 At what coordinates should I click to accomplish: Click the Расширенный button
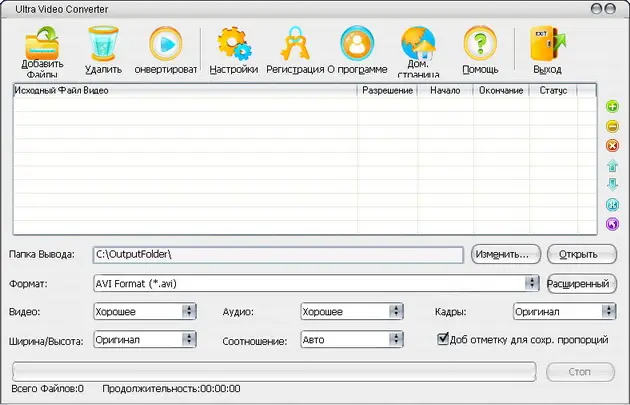pos(582,284)
